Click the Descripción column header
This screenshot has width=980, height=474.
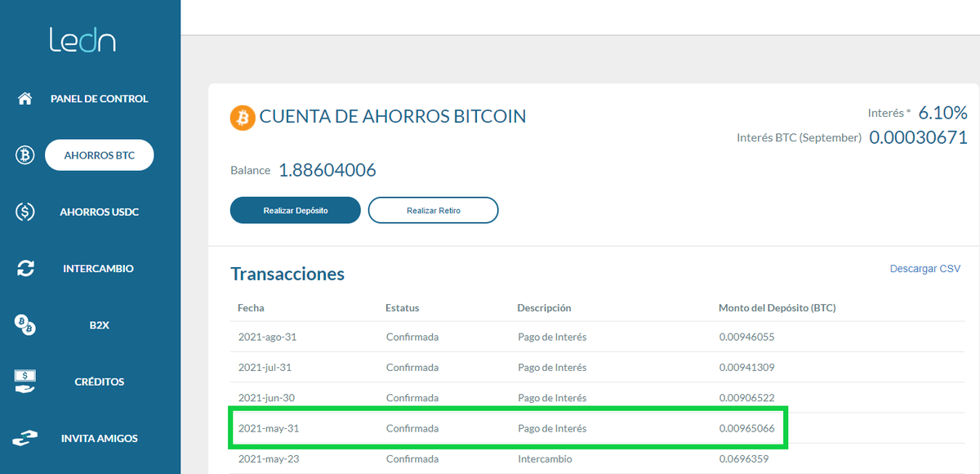point(544,308)
